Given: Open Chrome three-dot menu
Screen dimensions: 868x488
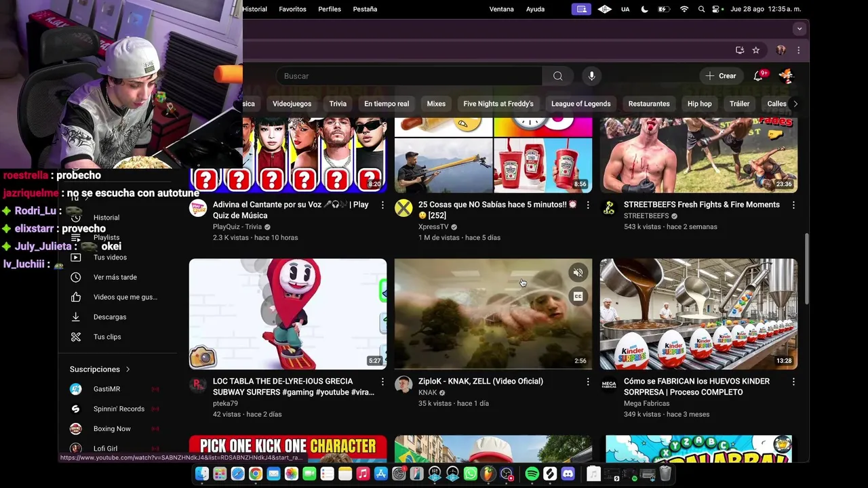Looking at the screenshot, I should (798, 50).
